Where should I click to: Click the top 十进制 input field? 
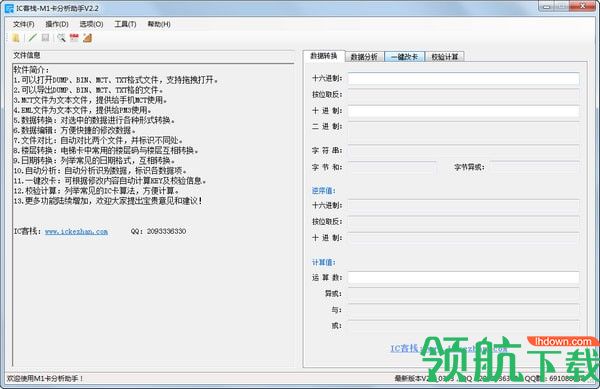pos(463,111)
